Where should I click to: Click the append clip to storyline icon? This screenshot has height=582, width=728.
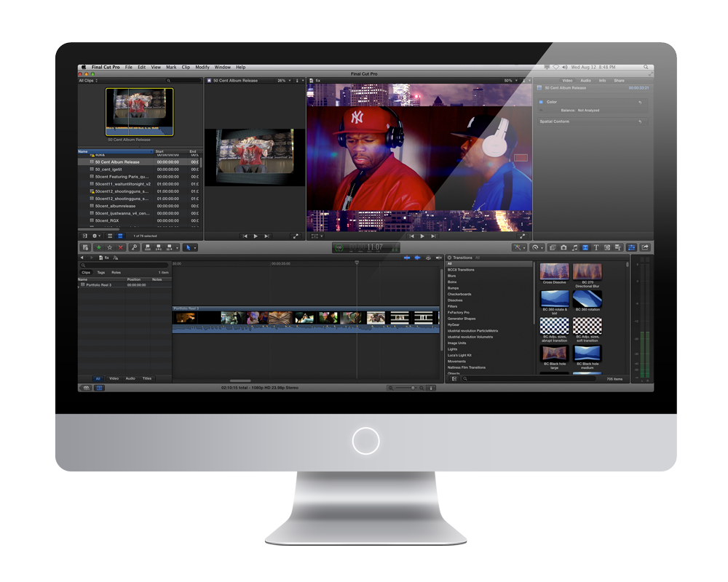169,248
